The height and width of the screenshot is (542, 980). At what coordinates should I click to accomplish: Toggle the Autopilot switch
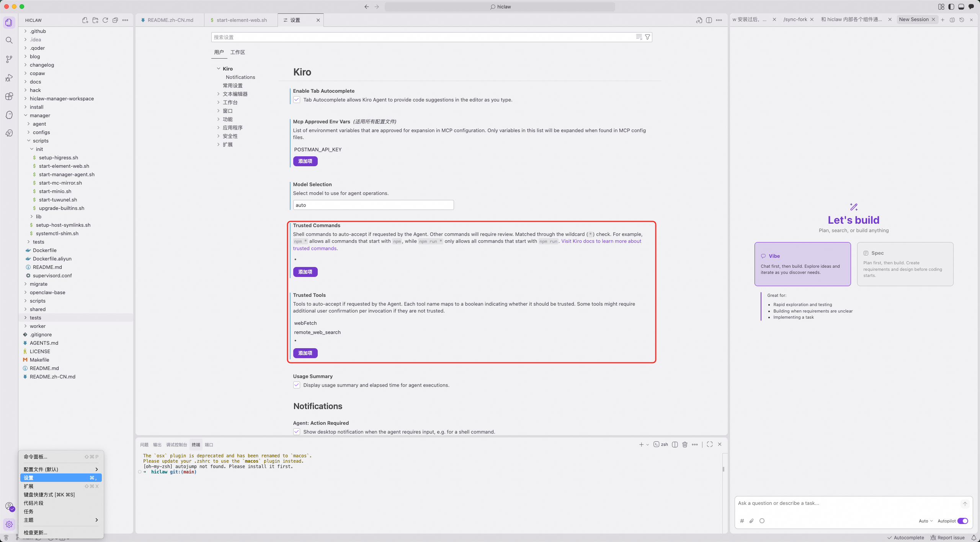(x=962, y=521)
